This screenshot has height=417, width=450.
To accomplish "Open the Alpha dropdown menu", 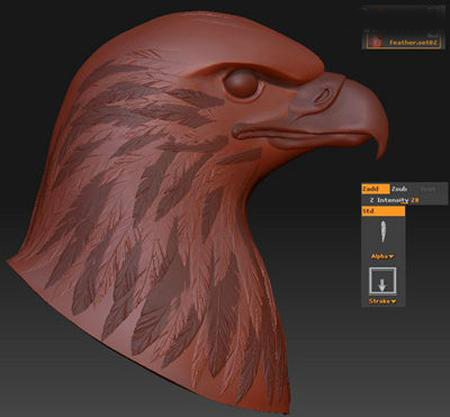I will [x=383, y=256].
